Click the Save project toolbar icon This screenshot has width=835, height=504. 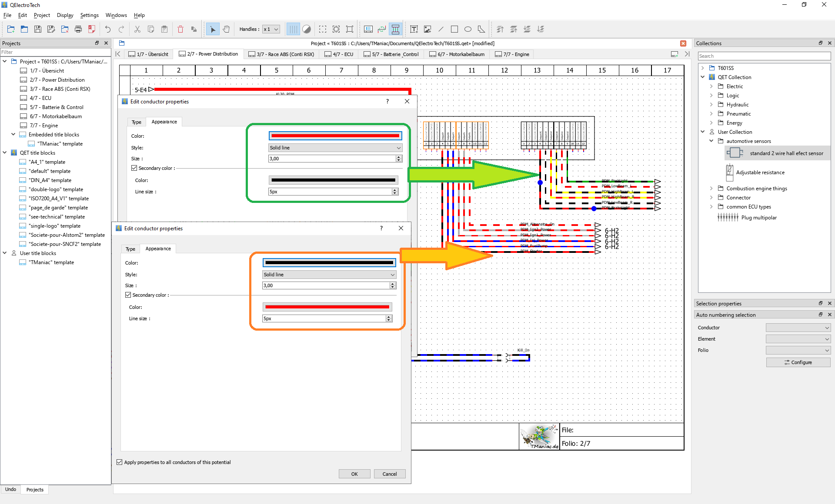click(x=38, y=29)
